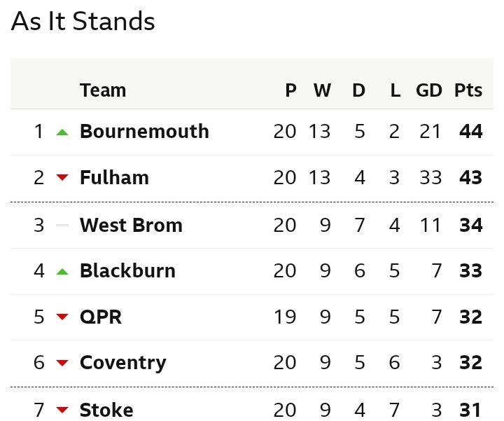Click the Pts column header
Screen dimensions: 504x421
pos(468,90)
